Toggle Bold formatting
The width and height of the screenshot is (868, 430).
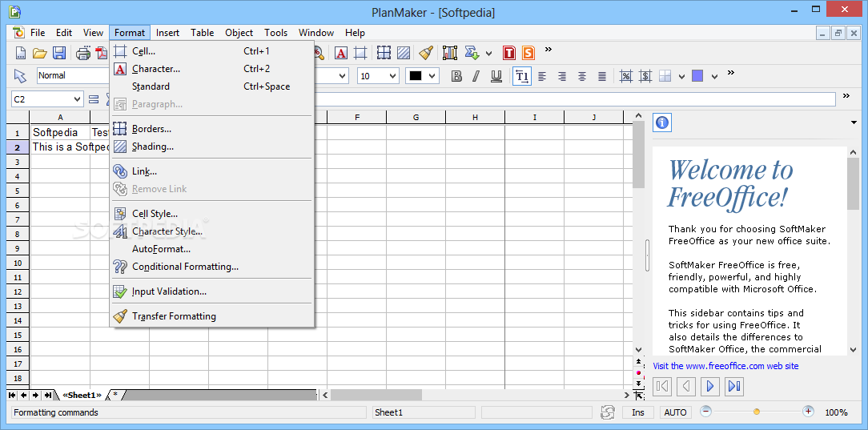click(456, 76)
